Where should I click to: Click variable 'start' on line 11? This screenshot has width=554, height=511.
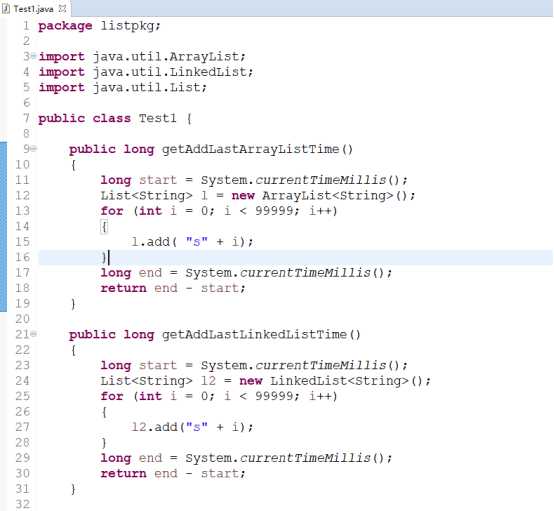click(158, 180)
